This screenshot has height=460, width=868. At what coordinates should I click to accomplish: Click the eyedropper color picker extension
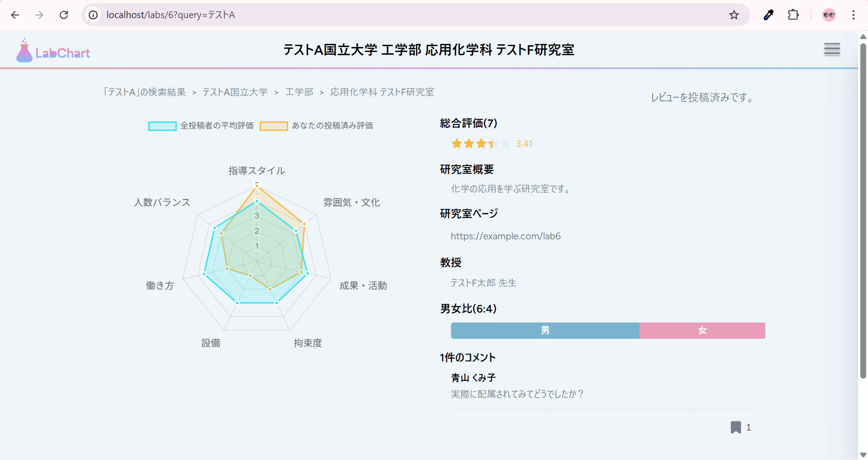click(768, 15)
